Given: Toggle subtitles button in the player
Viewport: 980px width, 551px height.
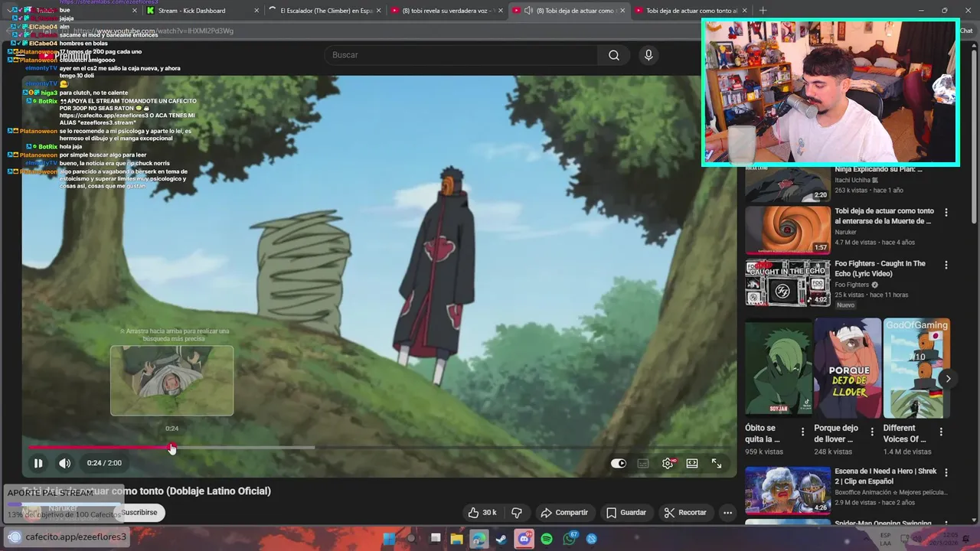Looking at the screenshot, I should click(x=643, y=463).
